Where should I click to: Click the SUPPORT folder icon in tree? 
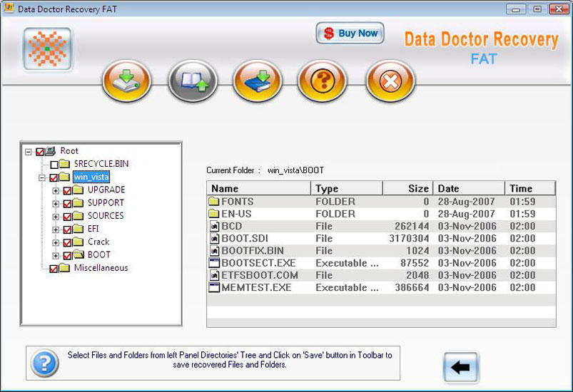click(x=78, y=203)
